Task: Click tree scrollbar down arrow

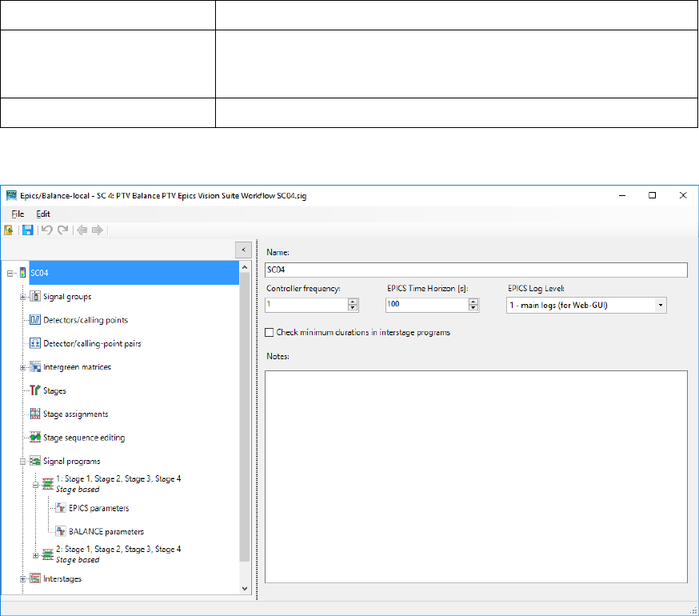Action: 245,589
